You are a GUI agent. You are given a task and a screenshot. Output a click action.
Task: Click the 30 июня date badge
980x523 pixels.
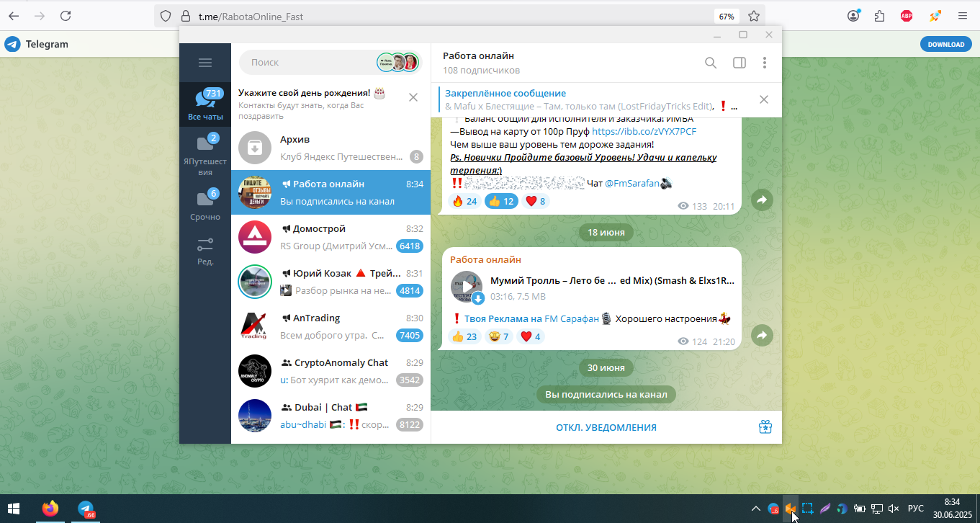[606, 367]
